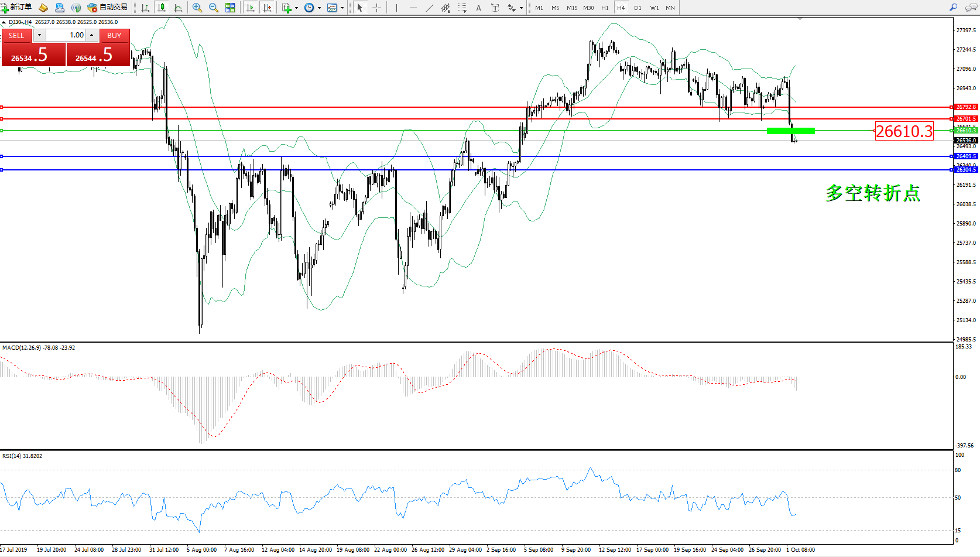Click the zoom in magnifier icon
Image resolution: width=980 pixels, height=557 pixels.
[197, 8]
